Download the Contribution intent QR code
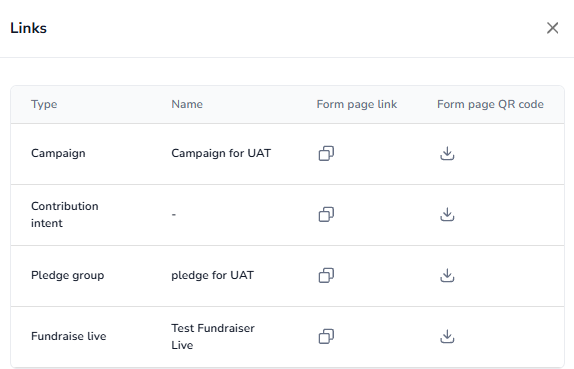 pos(447,215)
